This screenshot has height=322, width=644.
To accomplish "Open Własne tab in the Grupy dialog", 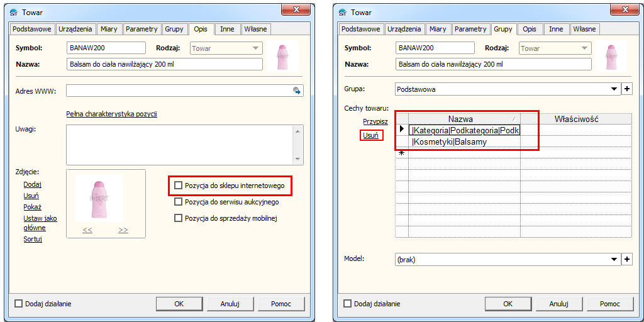I will [584, 29].
